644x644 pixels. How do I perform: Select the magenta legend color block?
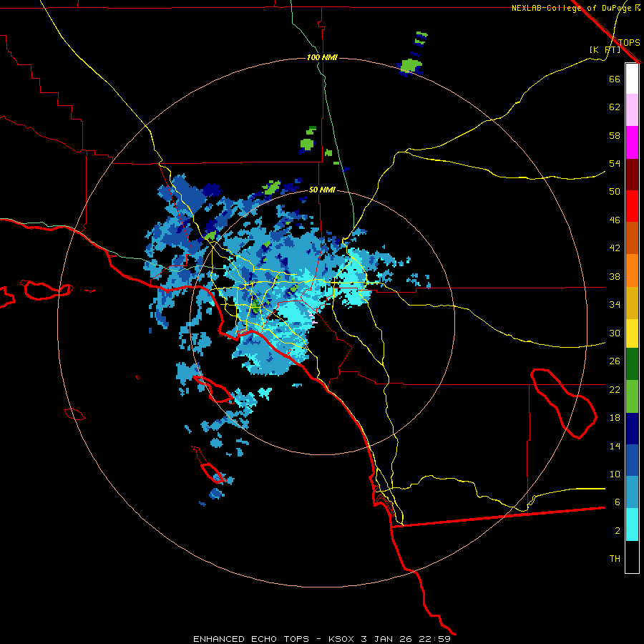click(x=632, y=142)
